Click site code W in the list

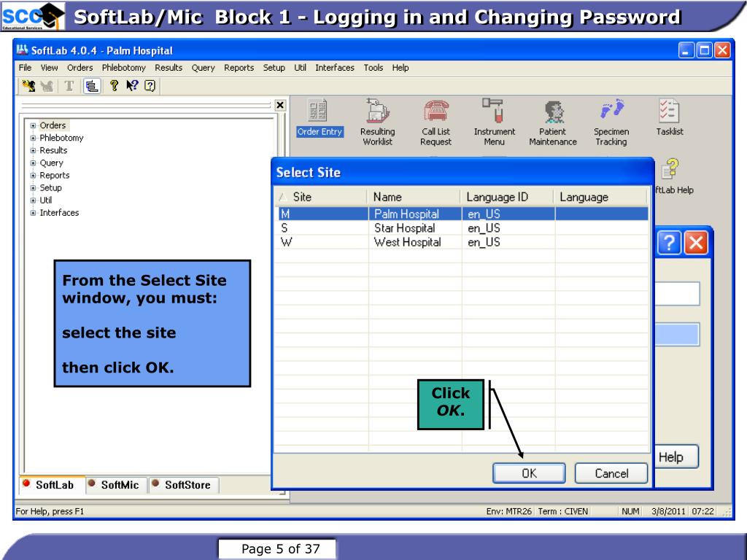pyautogui.click(x=286, y=242)
